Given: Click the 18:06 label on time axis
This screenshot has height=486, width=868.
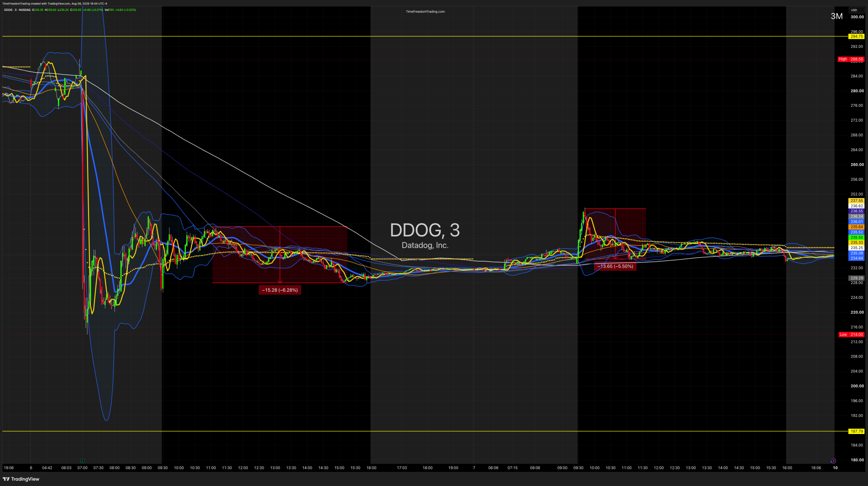Looking at the screenshot, I should pyautogui.click(x=816, y=468).
